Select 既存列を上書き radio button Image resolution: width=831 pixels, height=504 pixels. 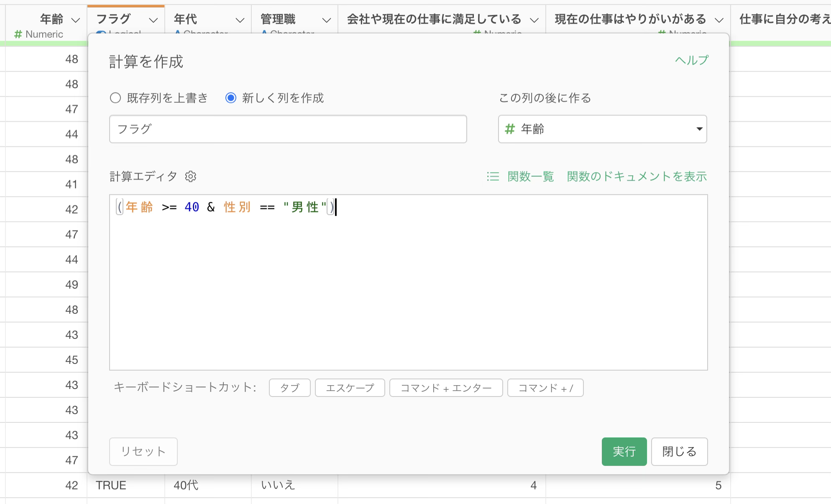(115, 98)
